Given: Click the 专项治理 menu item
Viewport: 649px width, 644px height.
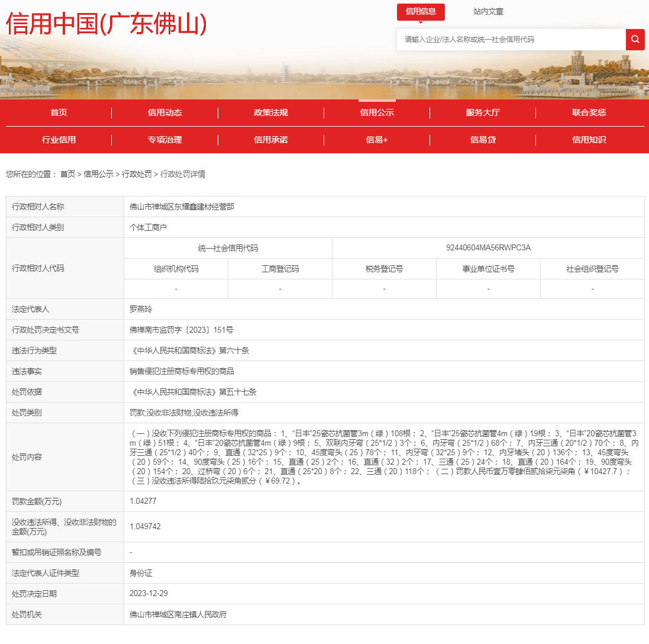Looking at the screenshot, I should click(x=164, y=140).
